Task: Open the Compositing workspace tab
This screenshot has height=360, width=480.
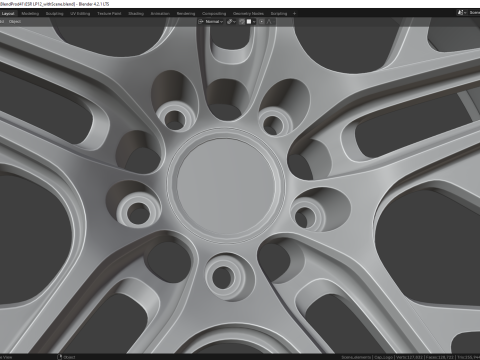Action: 214,14
